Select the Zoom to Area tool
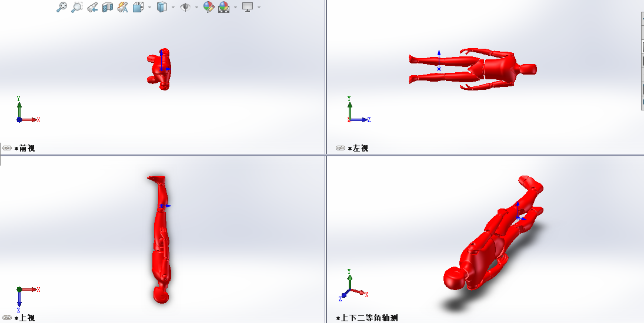The width and height of the screenshot is (644, 323). click(x=77, y=7)
